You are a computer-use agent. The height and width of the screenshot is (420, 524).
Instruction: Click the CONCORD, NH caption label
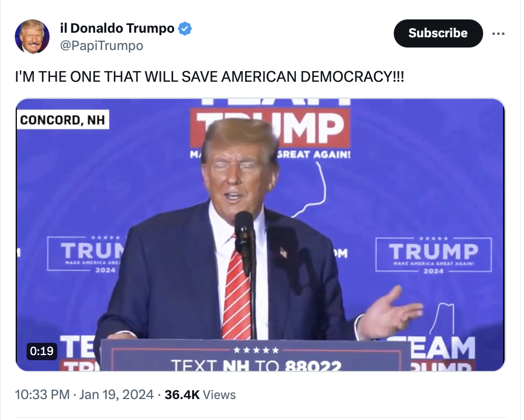[x=63, y=120]
